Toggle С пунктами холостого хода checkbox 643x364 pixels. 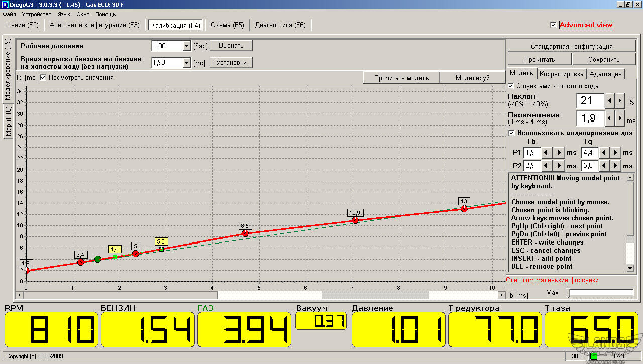(x=511, y=86)
